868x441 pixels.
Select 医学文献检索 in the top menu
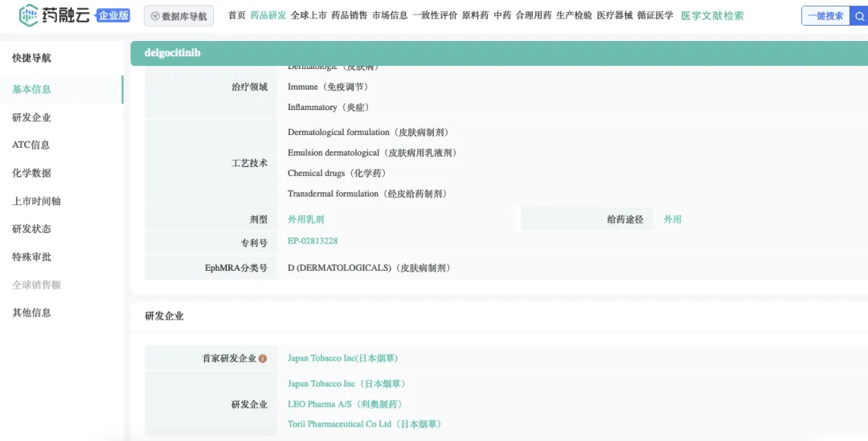[712, 16]
